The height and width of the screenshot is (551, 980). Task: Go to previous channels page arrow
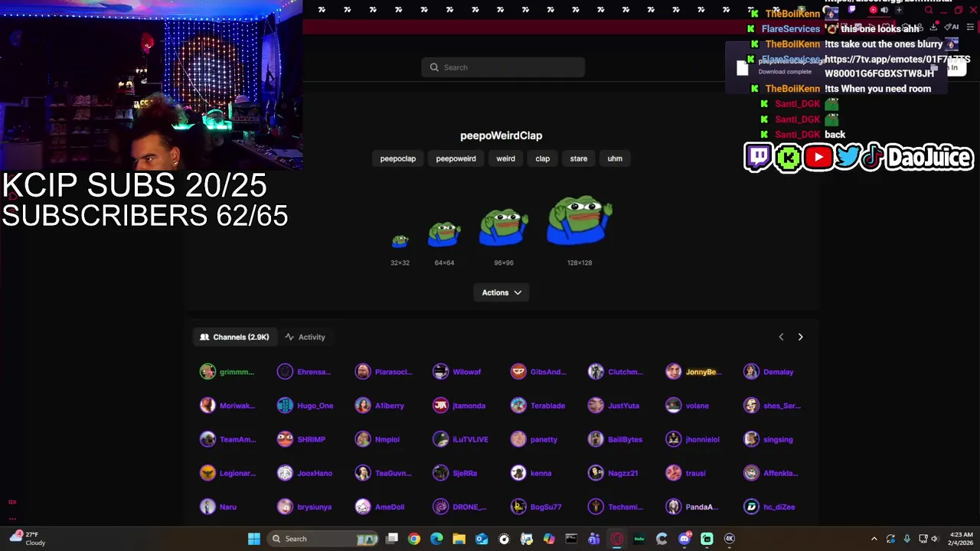[x=781, y=337]
